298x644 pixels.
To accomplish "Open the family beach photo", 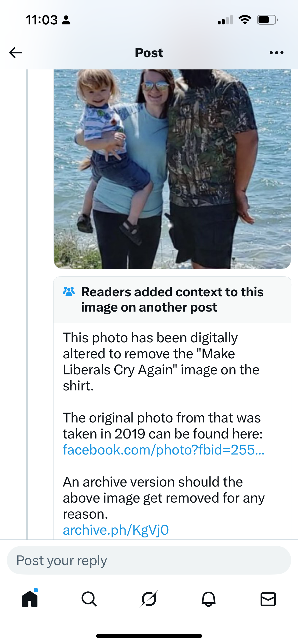I will [x=172, y=169].
